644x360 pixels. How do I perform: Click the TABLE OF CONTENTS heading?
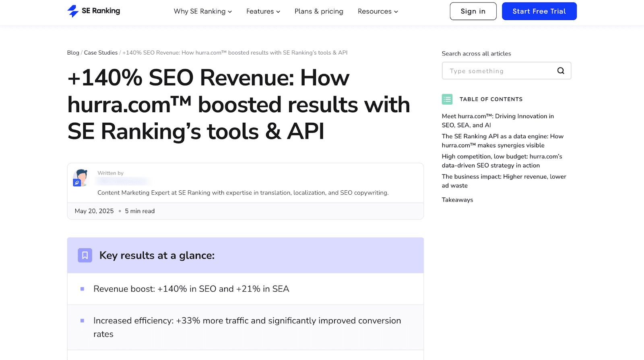[491, 99]
